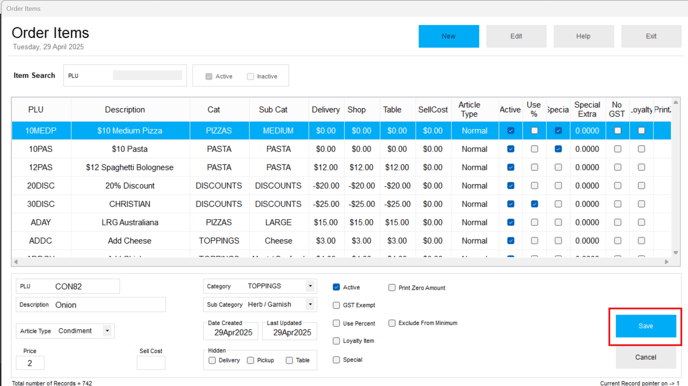Enable Use Percent checkbox
The width and height of the screenshot is (688, 386).
click(336, 323)
